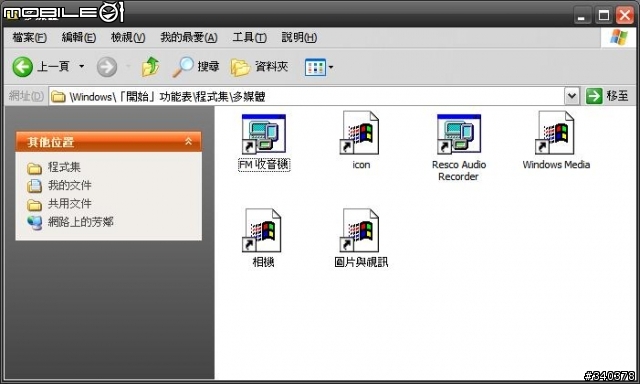Viewport: 640px width, 384px height.
Task: Close the Explorer window
Action: coord(624,15)
